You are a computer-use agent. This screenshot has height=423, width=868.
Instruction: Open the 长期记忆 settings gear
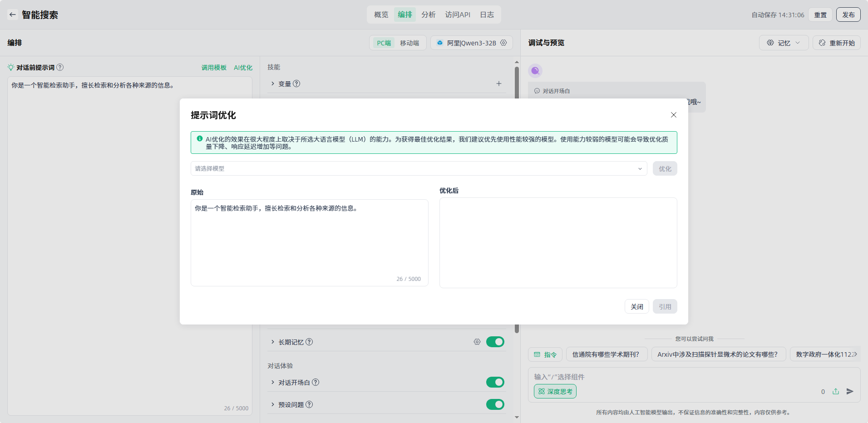tap(477, 342)
